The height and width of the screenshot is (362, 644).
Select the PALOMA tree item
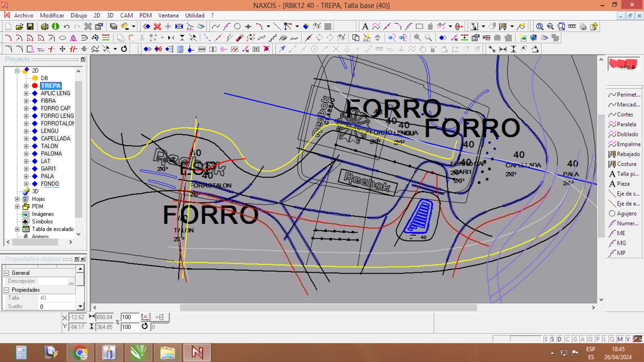click(x=51, y=154)
